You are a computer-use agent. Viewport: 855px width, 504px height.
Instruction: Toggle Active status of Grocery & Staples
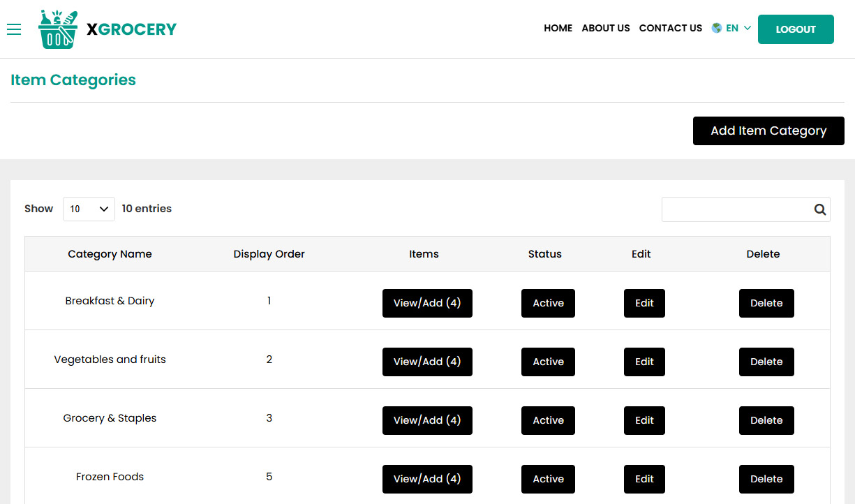pos(548,420)
